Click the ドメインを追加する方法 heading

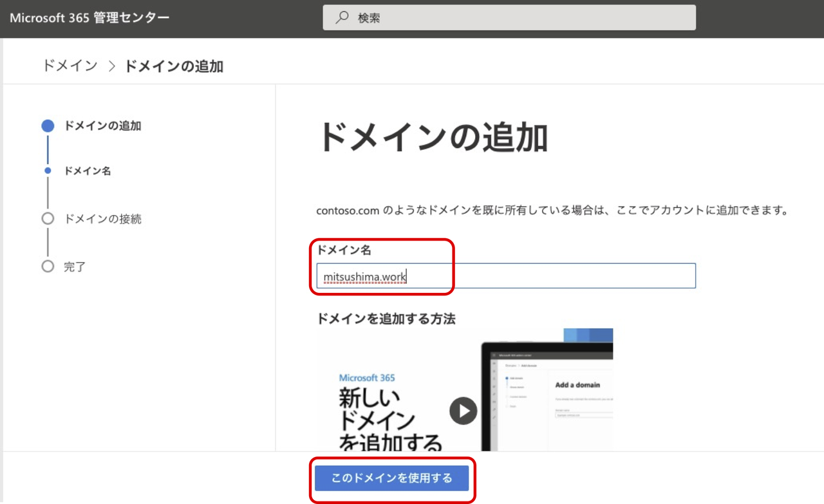[x=386, y=319]
